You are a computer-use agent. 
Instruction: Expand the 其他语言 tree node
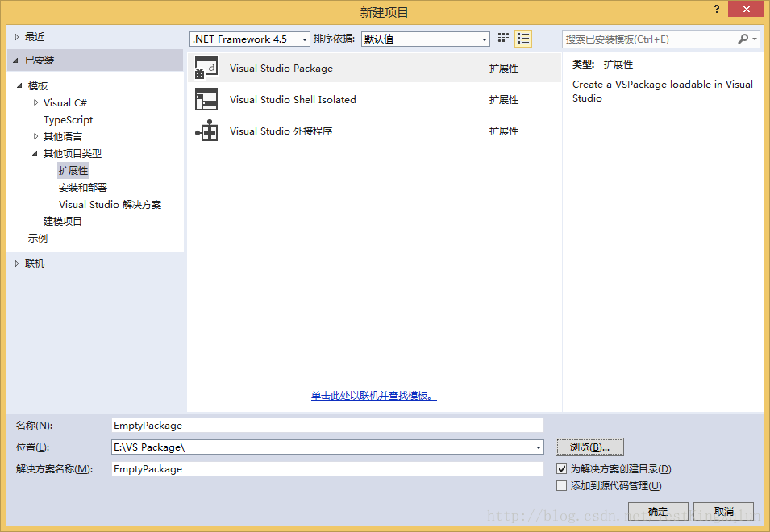click(x=35, y=136)
